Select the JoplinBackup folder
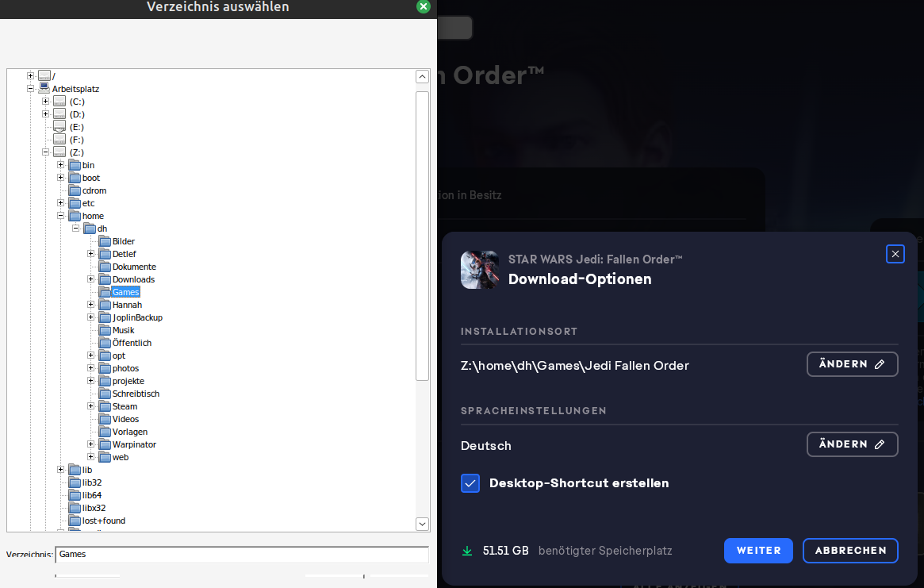Screen dimensions: 924x588 point(137,317)
